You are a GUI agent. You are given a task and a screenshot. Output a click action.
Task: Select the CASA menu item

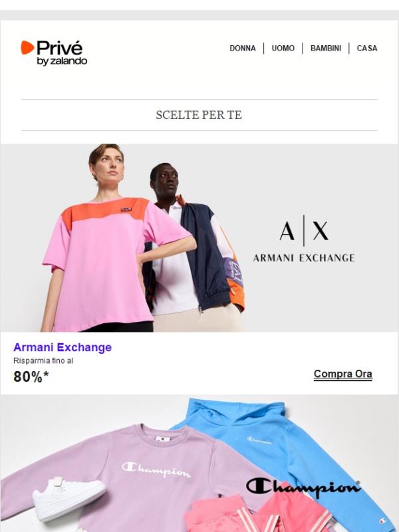pos(367,49)
